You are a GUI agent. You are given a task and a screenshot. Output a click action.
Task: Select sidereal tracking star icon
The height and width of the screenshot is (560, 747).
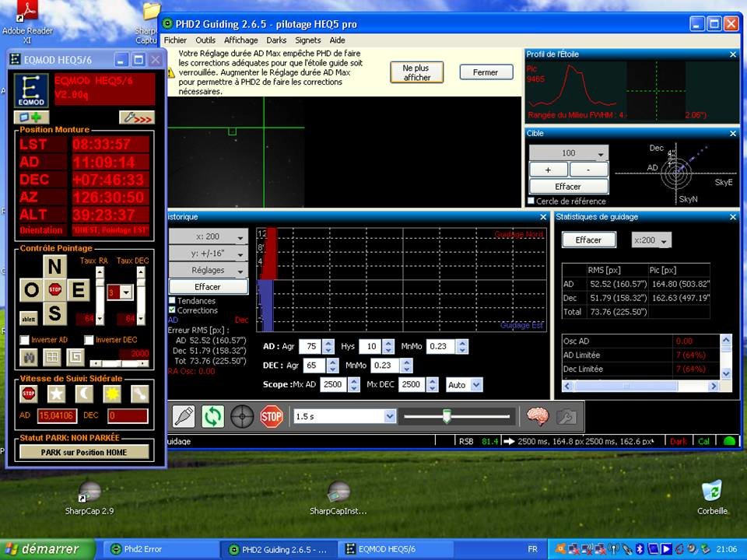[x=56, y=394]
